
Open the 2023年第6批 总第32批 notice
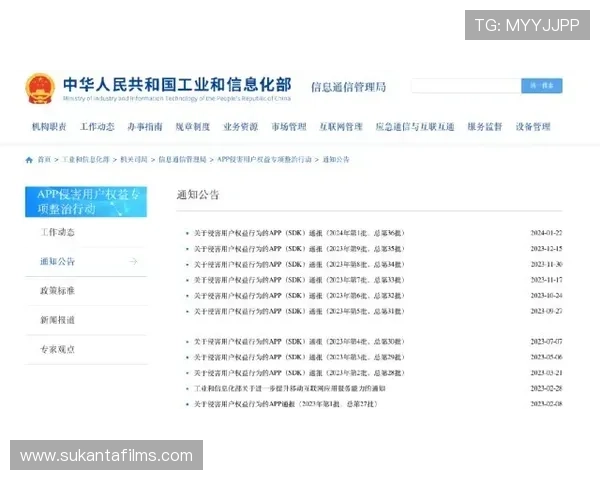(x=299, y=296)
